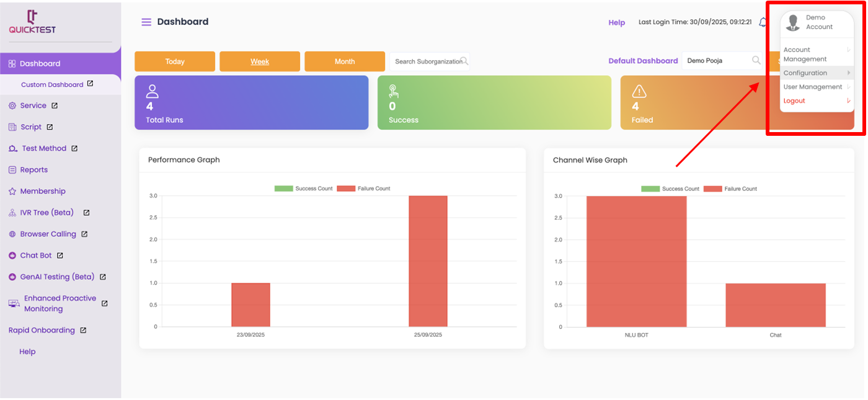
Task: Click the QuickTest logo
Action: pos(32,22)
